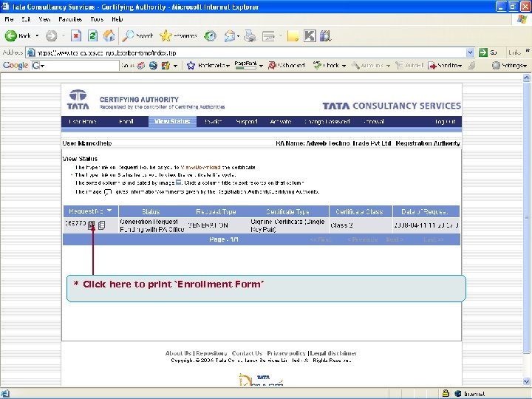Open the History clock icon

pos(210,35)
